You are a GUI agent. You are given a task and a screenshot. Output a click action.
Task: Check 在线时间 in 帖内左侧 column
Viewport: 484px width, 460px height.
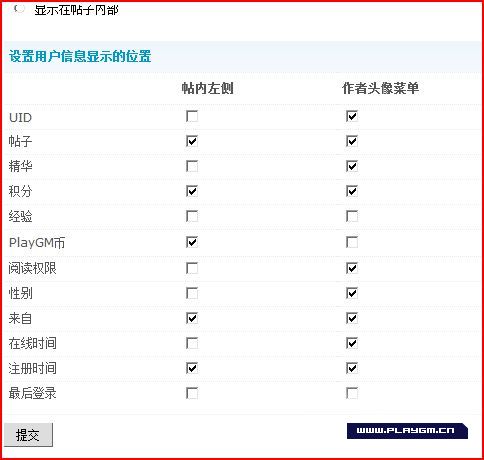click(192, 343)
